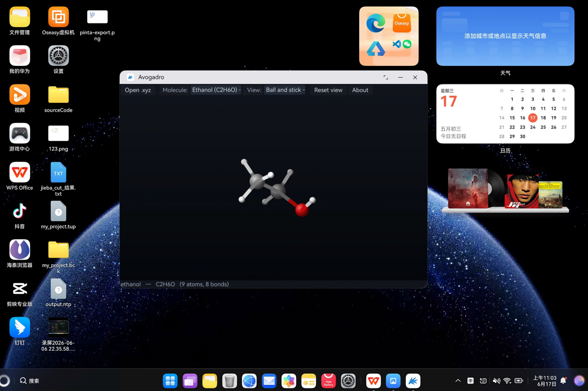The width and height of the screenshot is (588, 391).
Task: Select jieba_cut_结果.txt file on desktop
Action: pyautogui.click(x=58, y=179)
